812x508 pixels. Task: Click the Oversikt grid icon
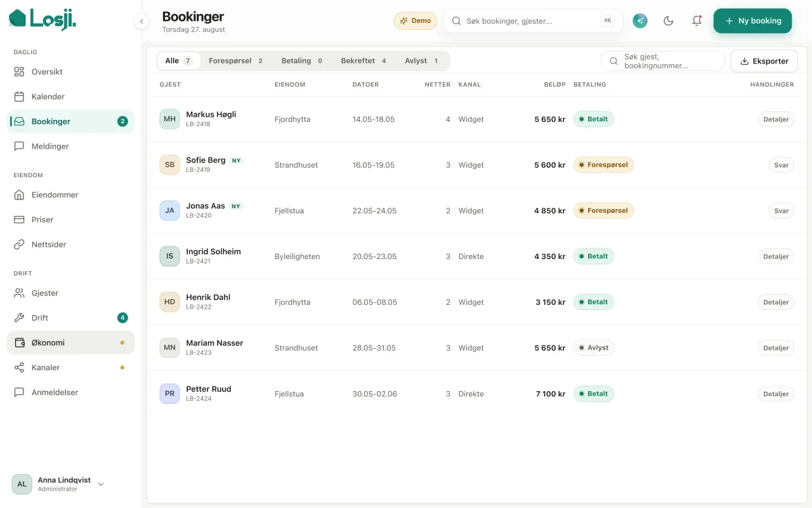click(x=19, y=72)
